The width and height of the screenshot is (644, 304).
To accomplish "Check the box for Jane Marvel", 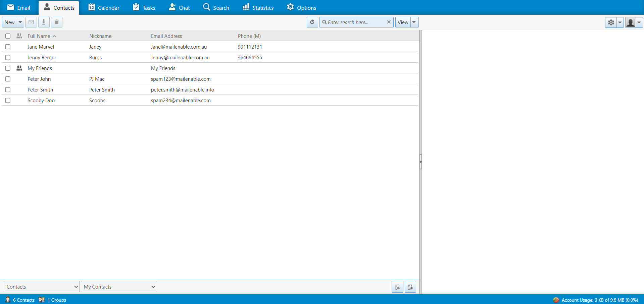I will pos(8,47).
